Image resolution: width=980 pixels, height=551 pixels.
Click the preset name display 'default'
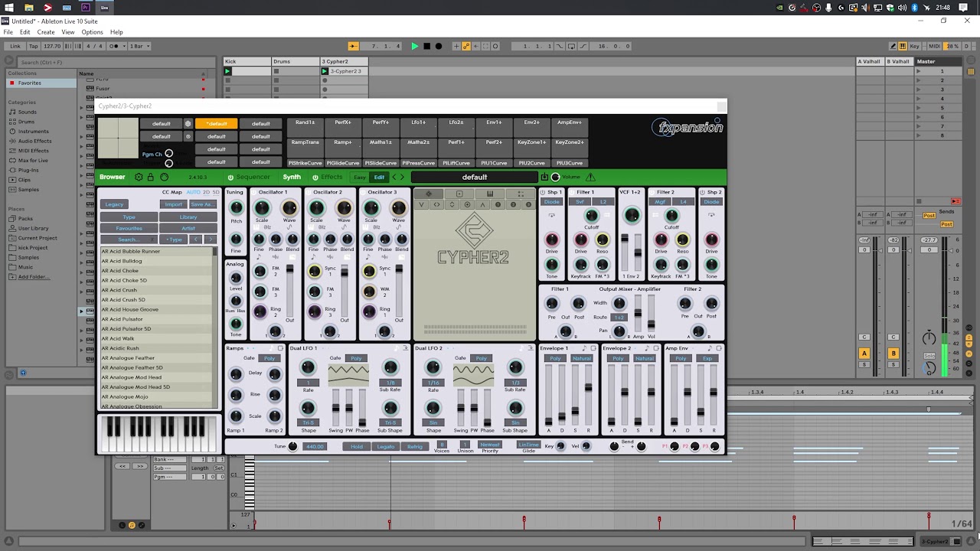click(474, 177)
